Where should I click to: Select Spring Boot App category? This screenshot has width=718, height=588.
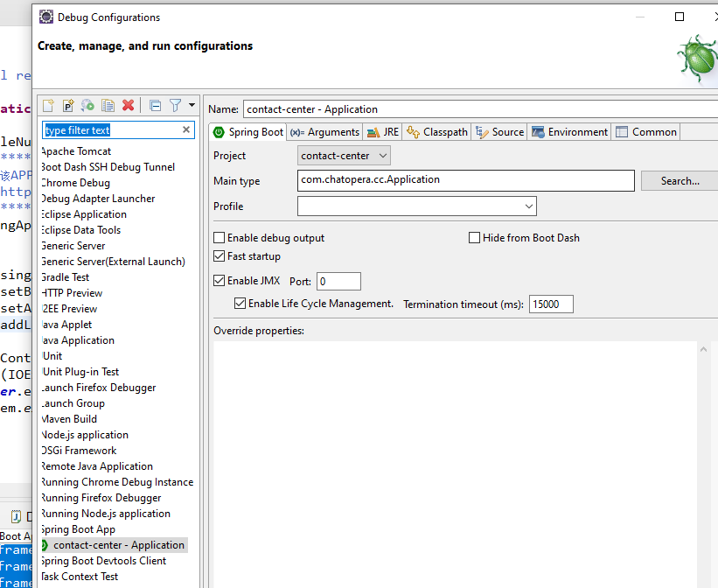point(79,529)
